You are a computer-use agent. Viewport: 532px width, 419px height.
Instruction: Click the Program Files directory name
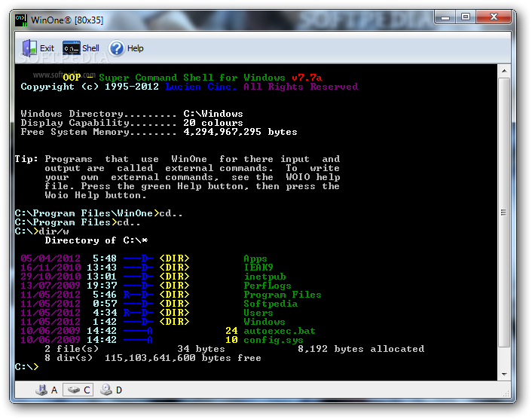[x=283, y=295]
